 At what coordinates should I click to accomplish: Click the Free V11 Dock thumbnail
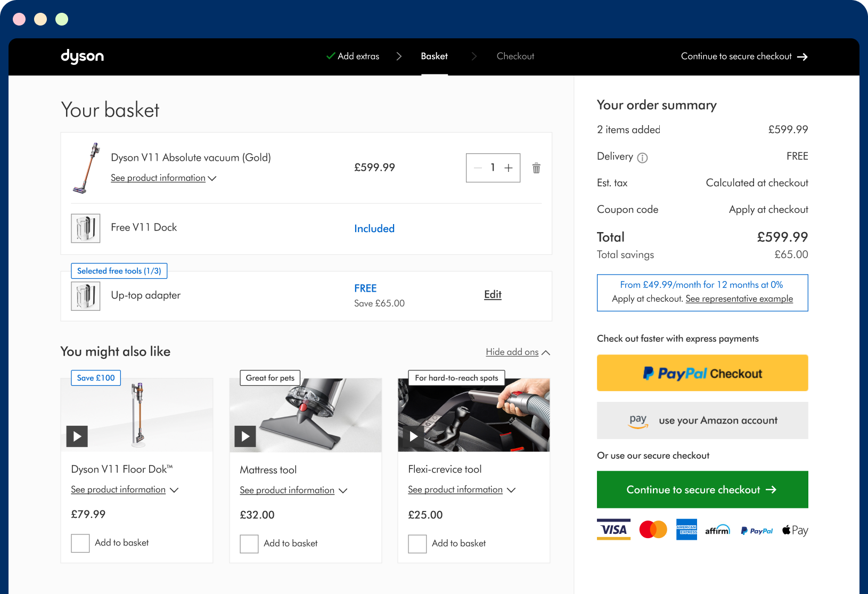(x=86, y=228)
